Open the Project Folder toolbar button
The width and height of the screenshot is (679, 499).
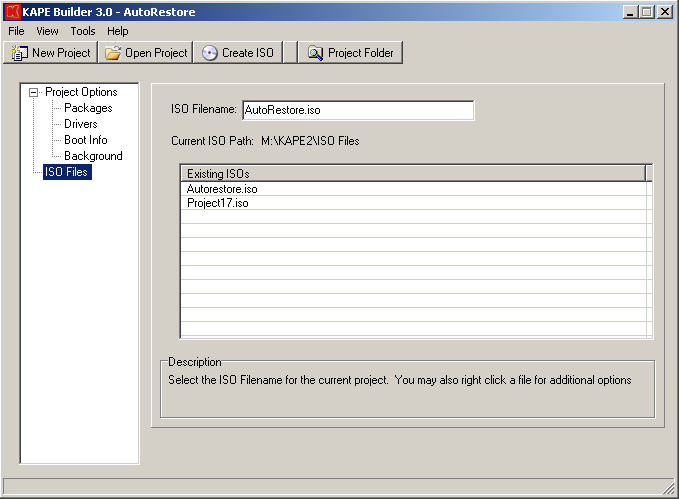350,53
